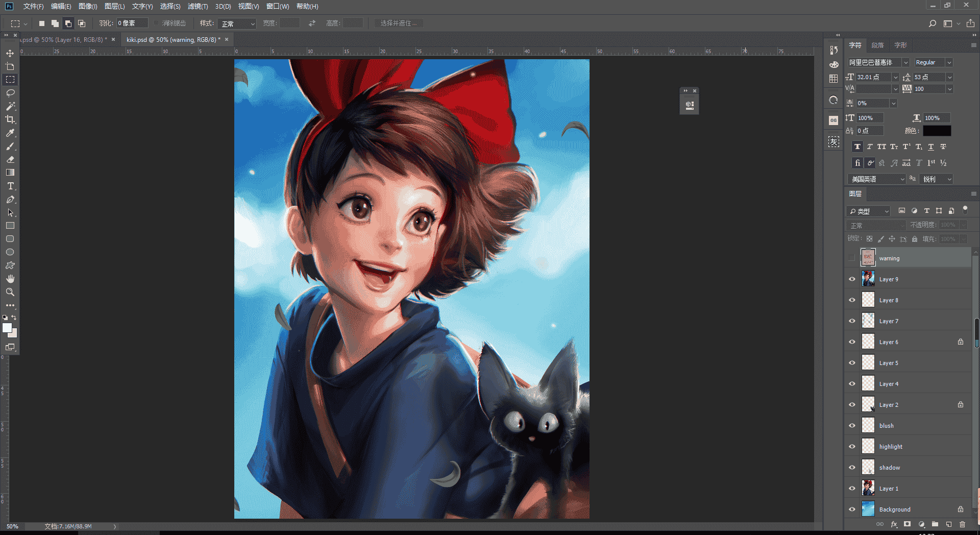Apply all caps text style
This screenshot has width=980, height=535.
(881, 147)
